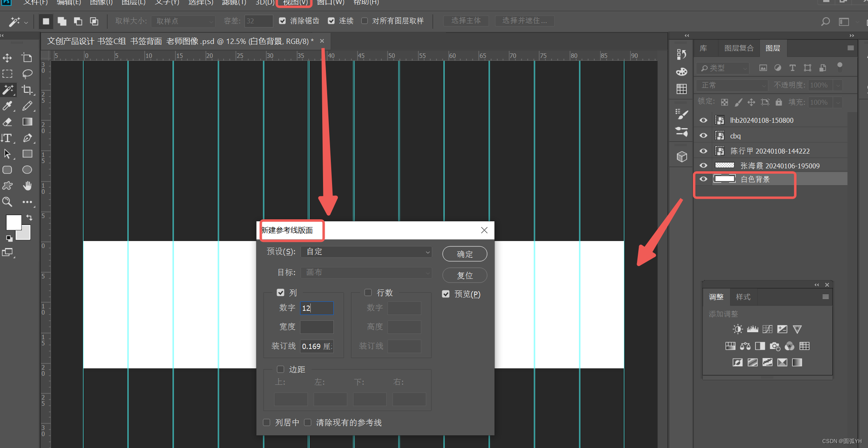Hide the cbq layer
Image resolution: width=868 pixels, height=448 pixels.
coord(704,136)
